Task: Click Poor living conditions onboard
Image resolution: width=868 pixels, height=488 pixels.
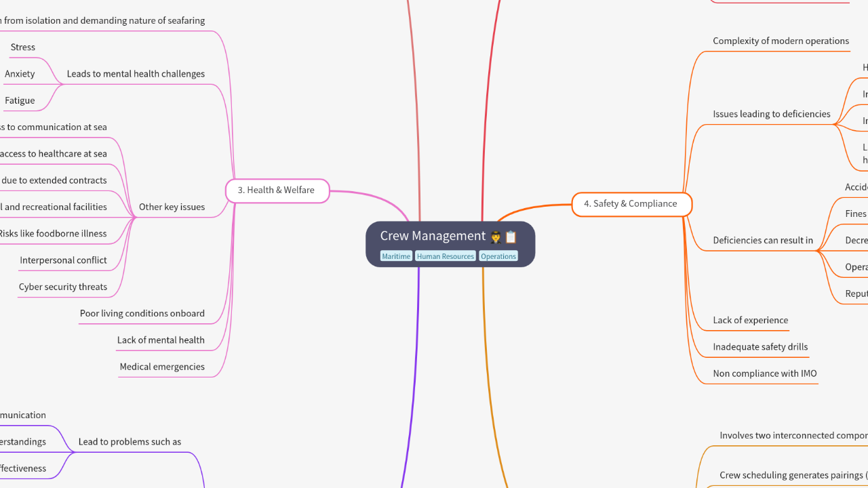Action: click(x=142, y=314)
